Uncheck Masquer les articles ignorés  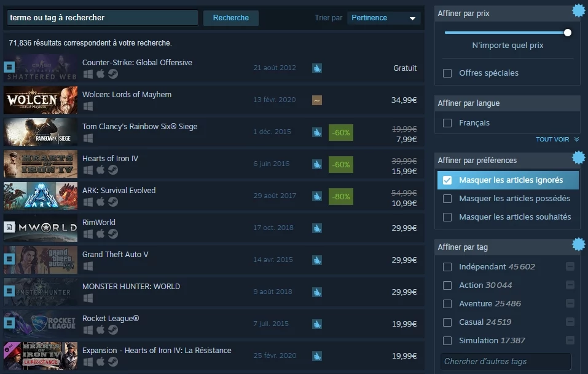(x=447, y=180)
